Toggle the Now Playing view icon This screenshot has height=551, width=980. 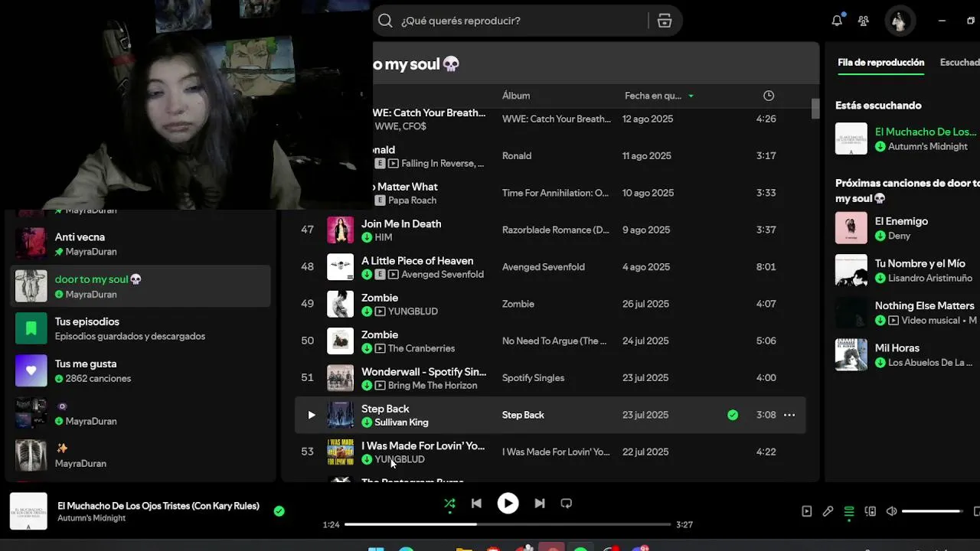(806, 511)
